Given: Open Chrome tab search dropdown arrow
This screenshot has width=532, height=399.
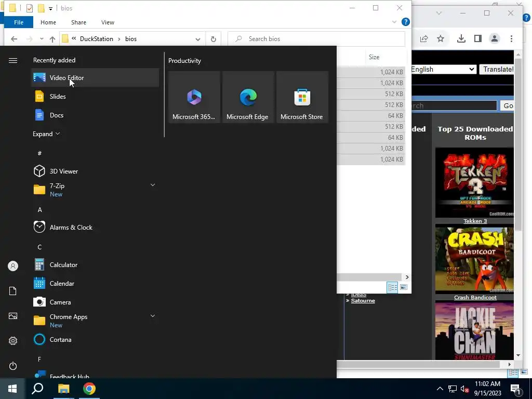Looking at the screenshot, I should tap(438, 13).
